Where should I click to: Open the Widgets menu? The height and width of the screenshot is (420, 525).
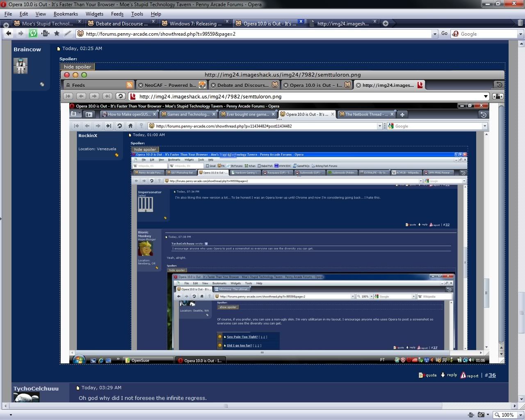click(x=94, y=14)
